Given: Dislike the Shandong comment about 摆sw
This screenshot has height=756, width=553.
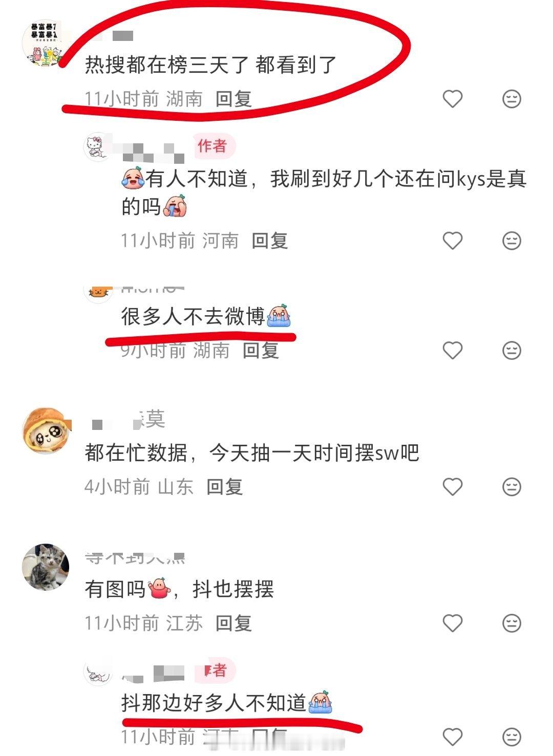Looking at the screenshot, I should coord(512,486).
